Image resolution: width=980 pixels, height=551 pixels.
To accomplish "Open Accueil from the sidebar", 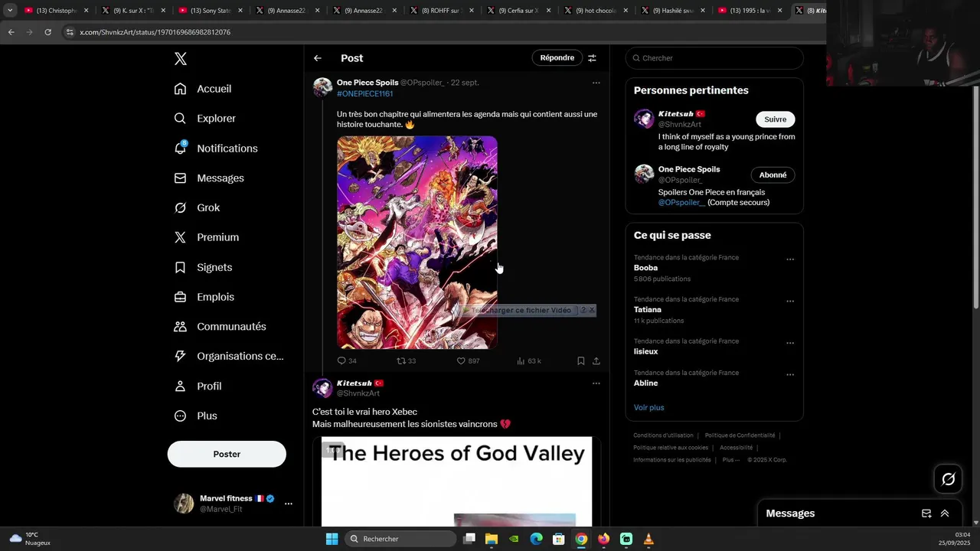I will point(203,89).
